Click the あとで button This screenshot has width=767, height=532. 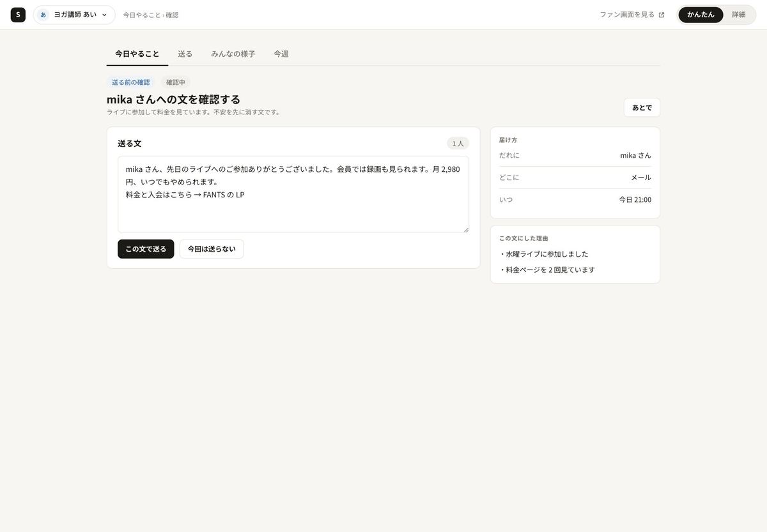coord(642,107)
